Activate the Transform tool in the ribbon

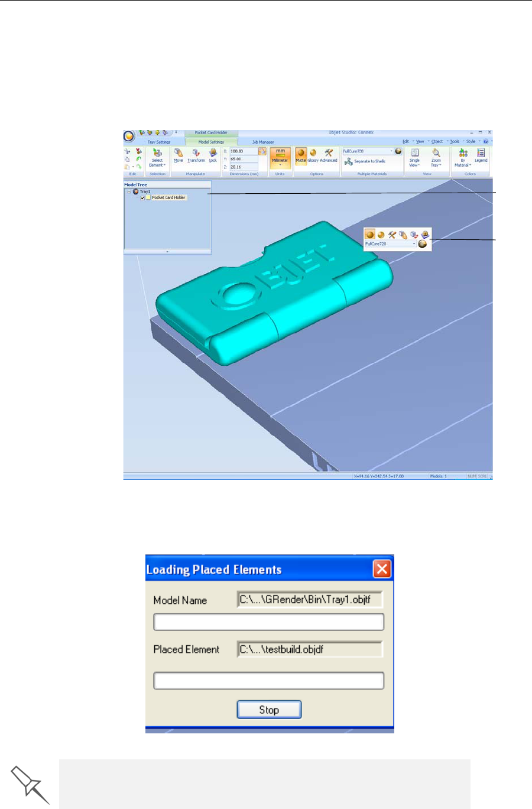[196, 156]
